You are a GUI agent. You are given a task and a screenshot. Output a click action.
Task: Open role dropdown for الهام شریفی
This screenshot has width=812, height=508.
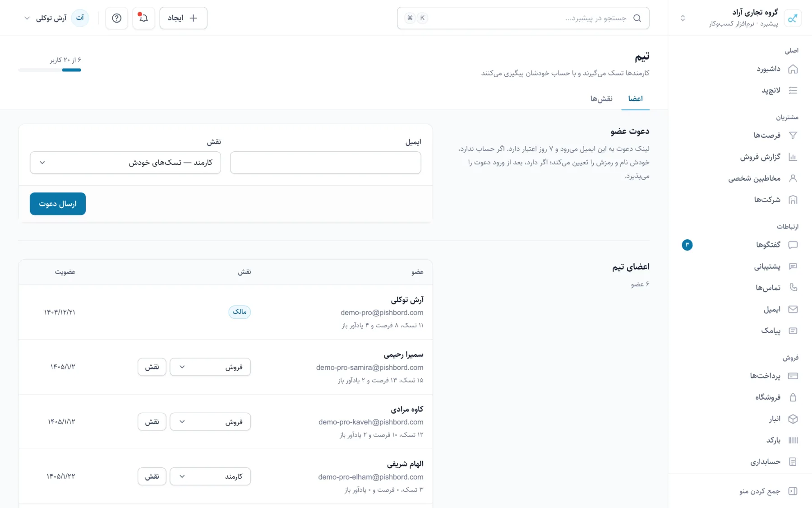coord(210,476)
